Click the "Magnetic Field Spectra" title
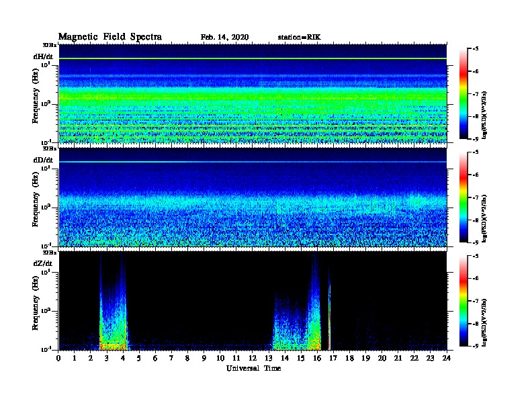 (x=110, y=37)
